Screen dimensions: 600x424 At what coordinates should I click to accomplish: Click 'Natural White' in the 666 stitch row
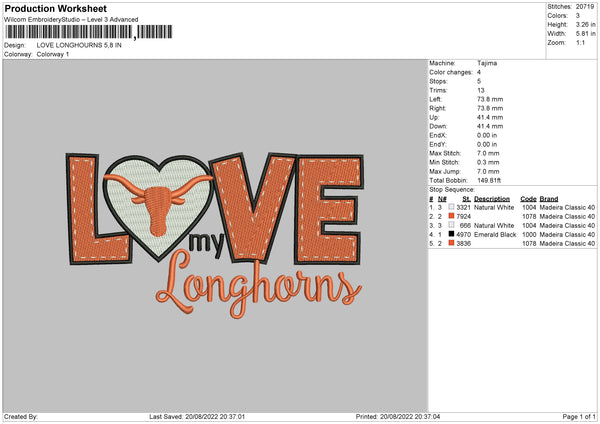(494, 225)
